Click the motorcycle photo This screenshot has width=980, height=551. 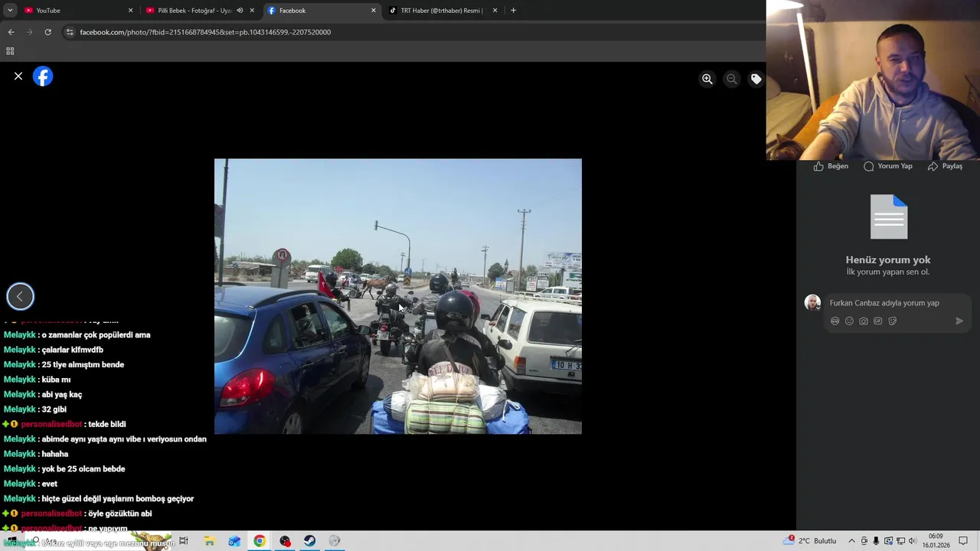(398, 296)
